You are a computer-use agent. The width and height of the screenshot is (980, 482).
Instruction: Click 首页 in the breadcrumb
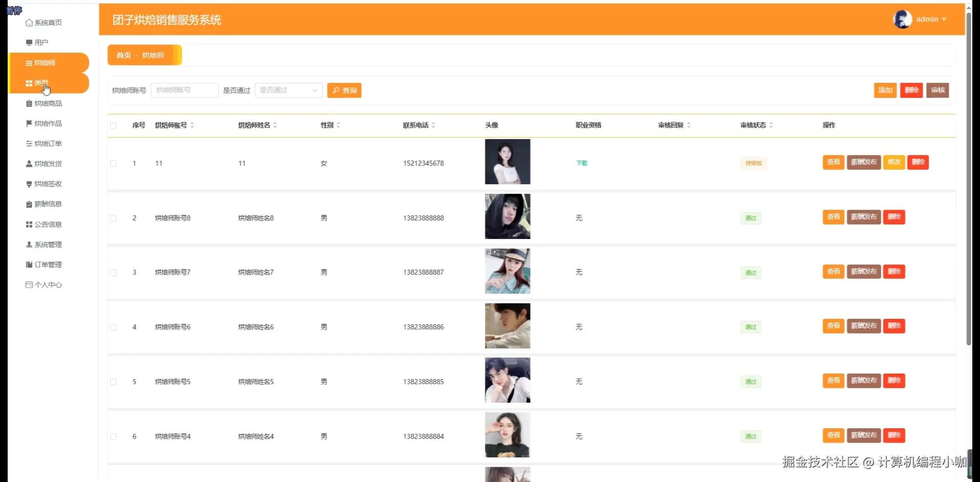[124, 55]
